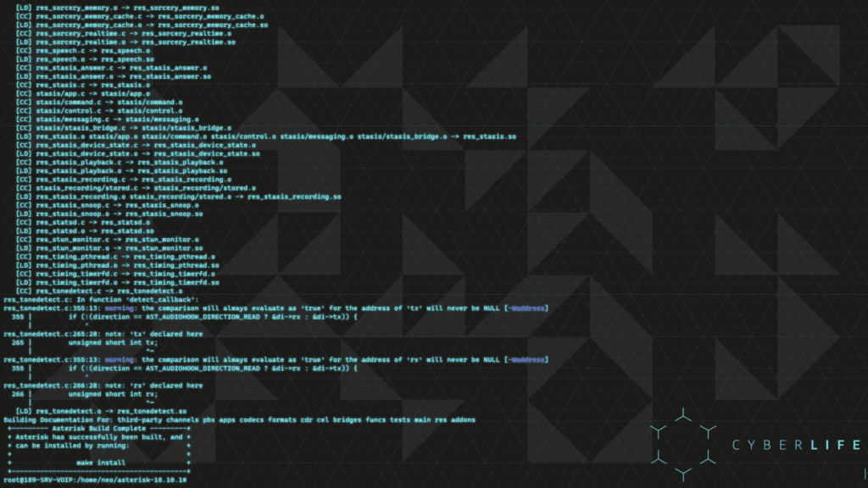Image resolution: width=868 pixels, height=488 pixels.
Task: Click the warning line mentioning 'tx' address
Action: [x=275, y=308]
